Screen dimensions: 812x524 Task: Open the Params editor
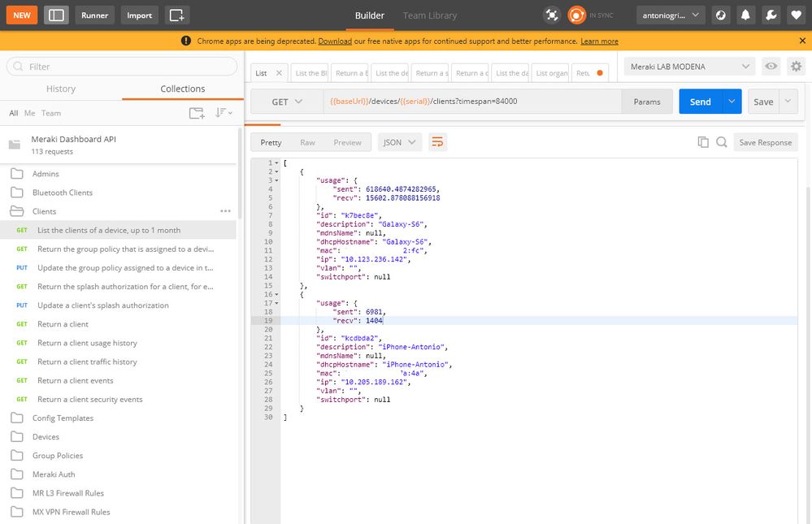point(647,102)
